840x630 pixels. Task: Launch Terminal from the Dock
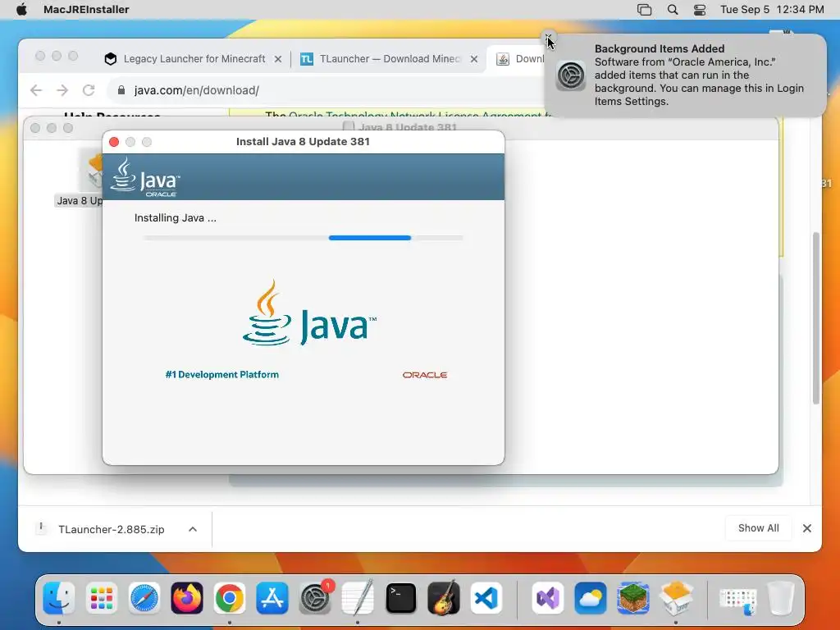[x=400, y=598]
